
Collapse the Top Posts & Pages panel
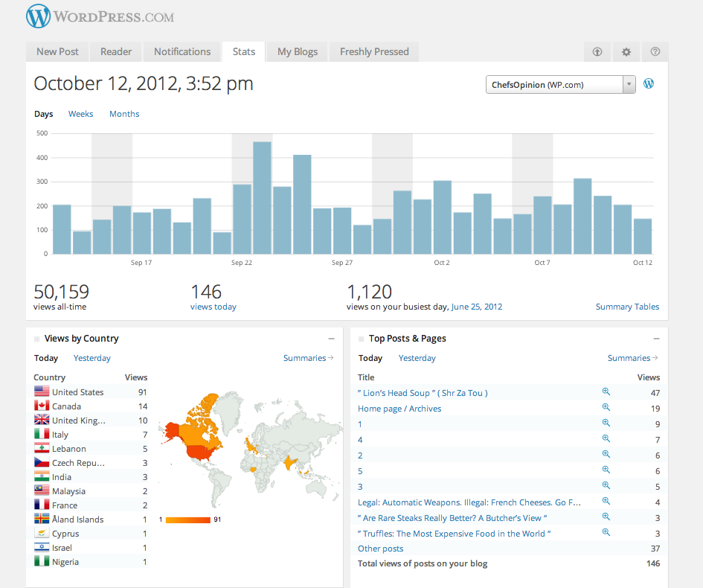[656, 339]
